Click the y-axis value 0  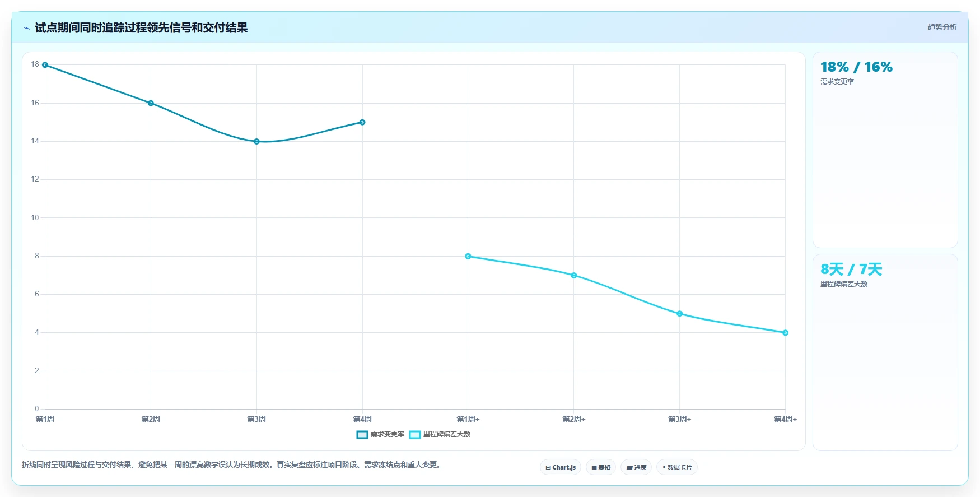click(37, 409)
